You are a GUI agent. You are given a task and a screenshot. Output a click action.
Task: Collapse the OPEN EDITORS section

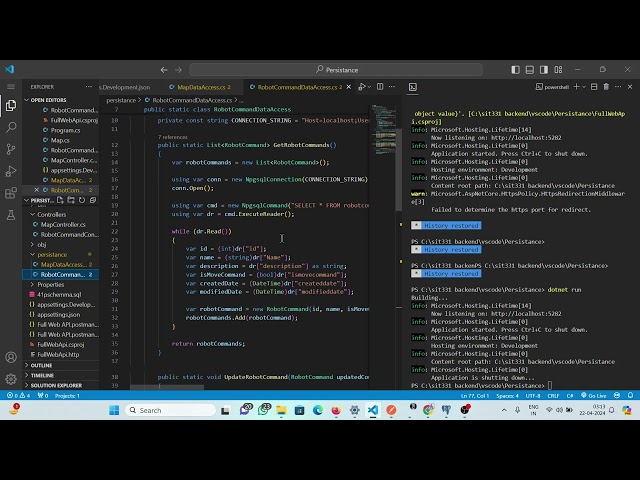pyautogui.click(x=27, y=100)
